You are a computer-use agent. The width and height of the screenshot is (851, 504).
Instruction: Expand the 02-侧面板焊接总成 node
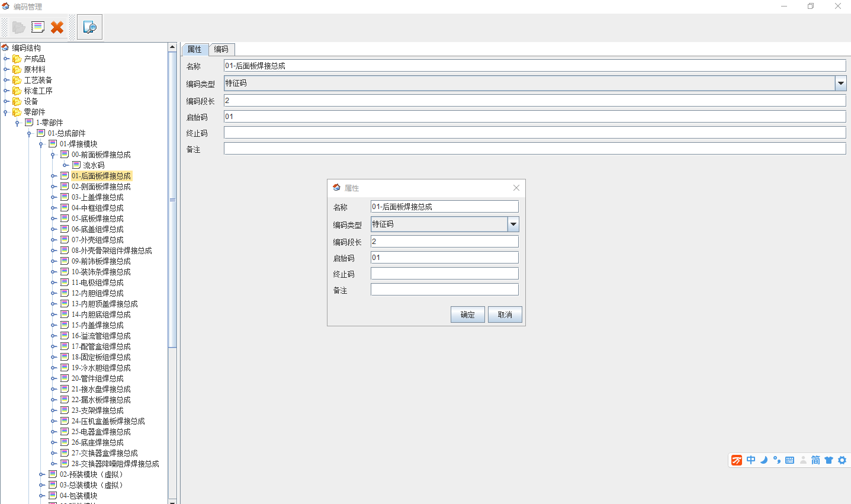tap(53, 187)
